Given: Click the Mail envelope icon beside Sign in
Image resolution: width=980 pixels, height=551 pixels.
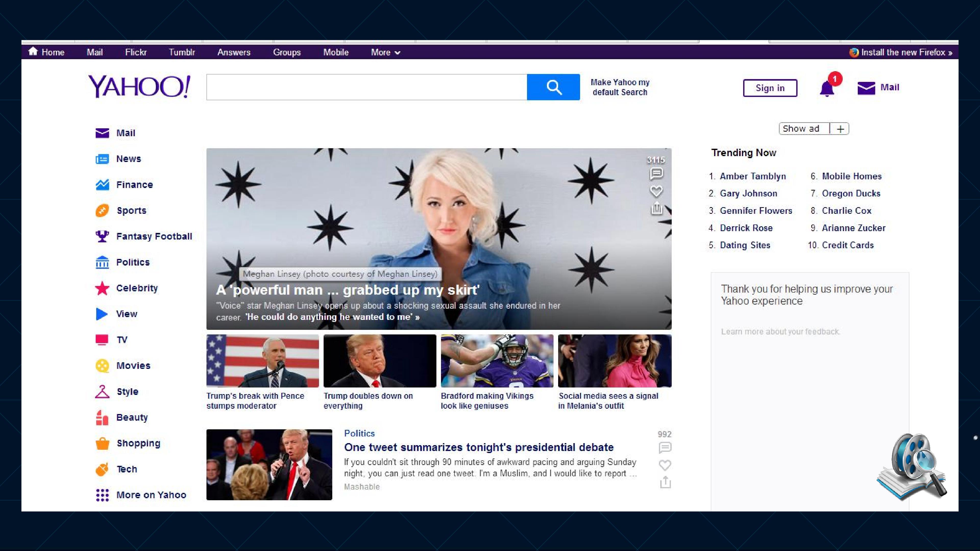Looking at the screenshot, I should pyautogui.click(x=866, y=88).
